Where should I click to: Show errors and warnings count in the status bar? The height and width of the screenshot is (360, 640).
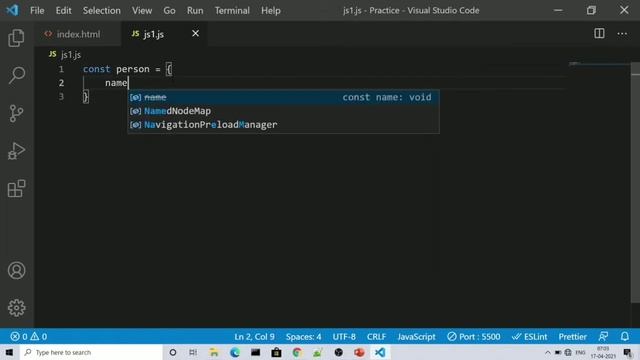(x=29, y=336)
